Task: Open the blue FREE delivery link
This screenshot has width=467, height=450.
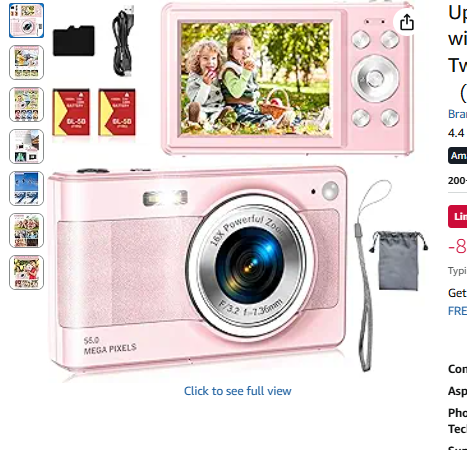Action: [x=457, y=311]
